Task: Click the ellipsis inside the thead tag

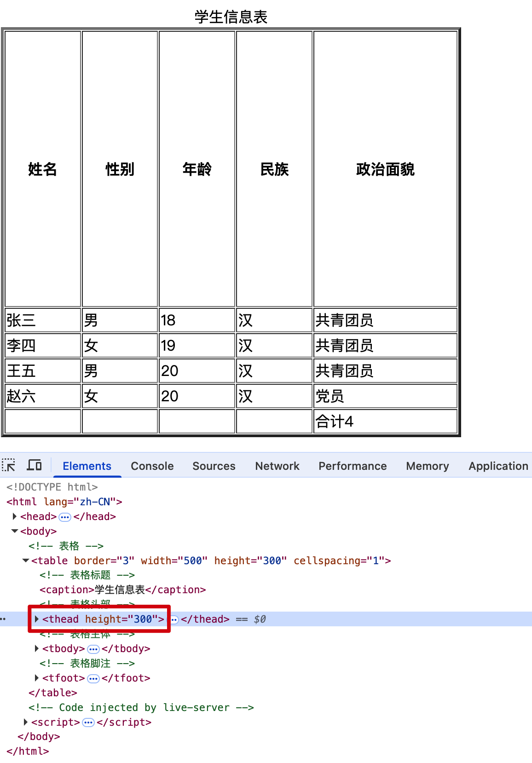Action: (x=174, y=619)
